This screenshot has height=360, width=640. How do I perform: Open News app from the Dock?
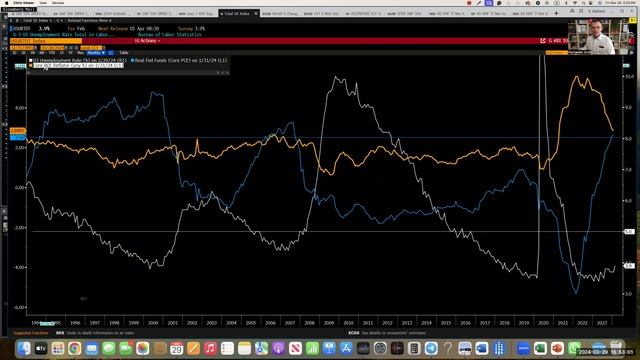coord(295,348)
